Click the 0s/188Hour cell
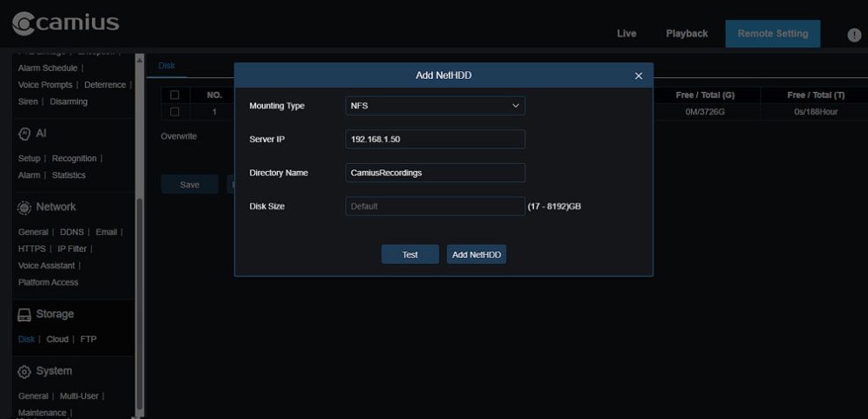The width and height of the screenshot is (868, 419). 815,112
